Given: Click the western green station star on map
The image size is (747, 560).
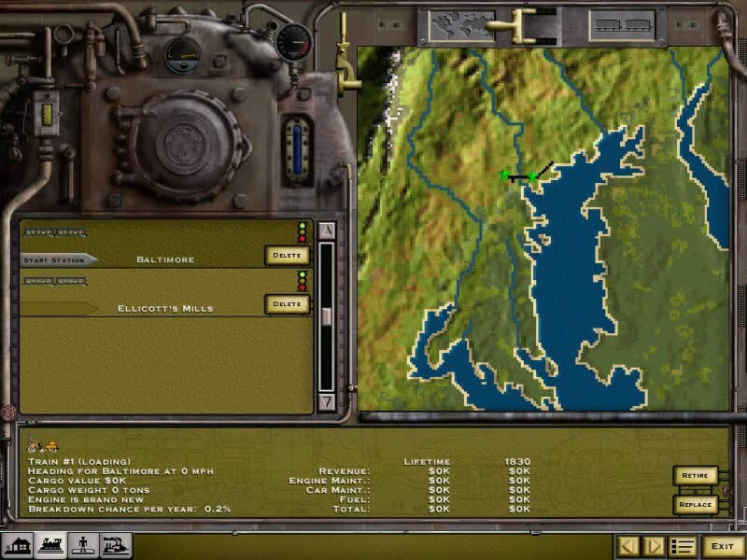Looking at the screenshot, I should [504, 175].
